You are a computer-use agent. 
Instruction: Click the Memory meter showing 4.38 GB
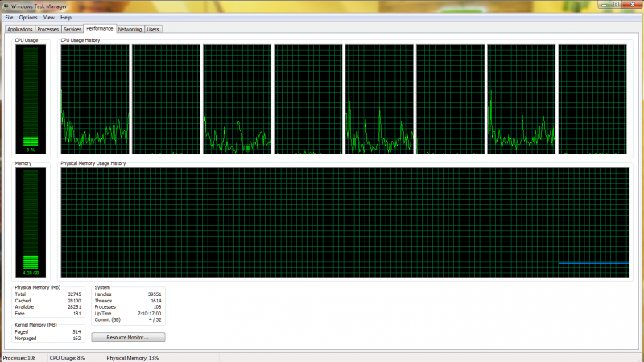click(31, 223)
